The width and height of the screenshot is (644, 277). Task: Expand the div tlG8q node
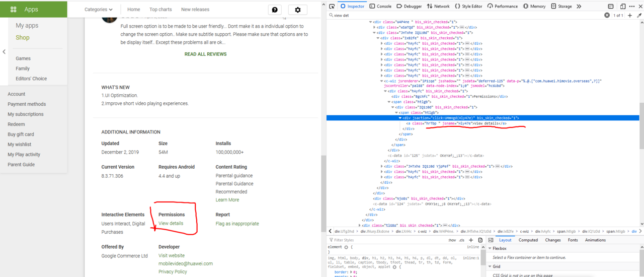[x=359, y=225]
